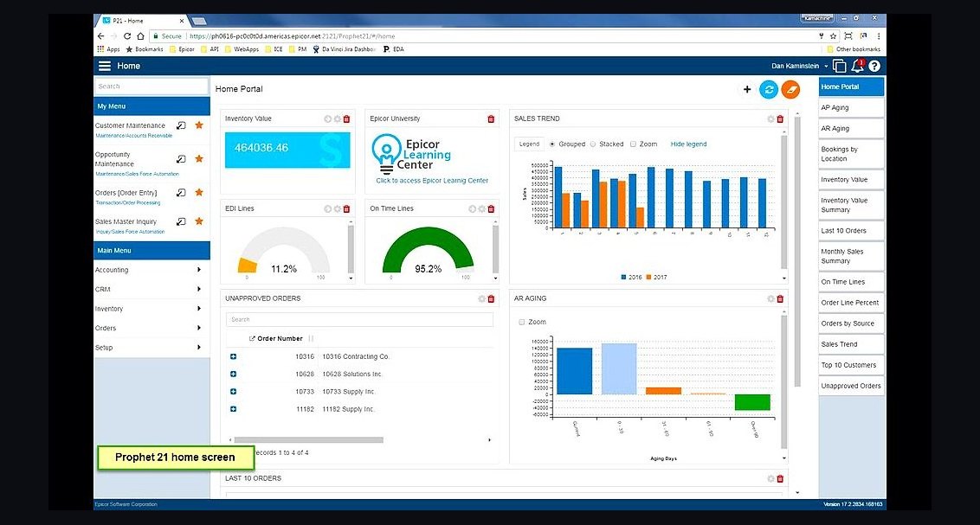Open settings gear of Inventory Value widget
980x525 pixels.
pyautogui.click(x=338, y=118)
